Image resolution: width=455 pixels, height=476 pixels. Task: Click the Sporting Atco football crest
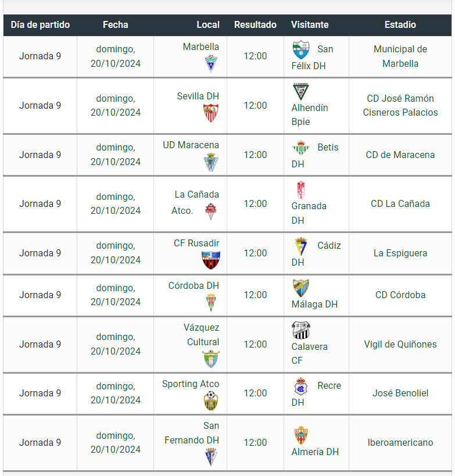[211, 400]
